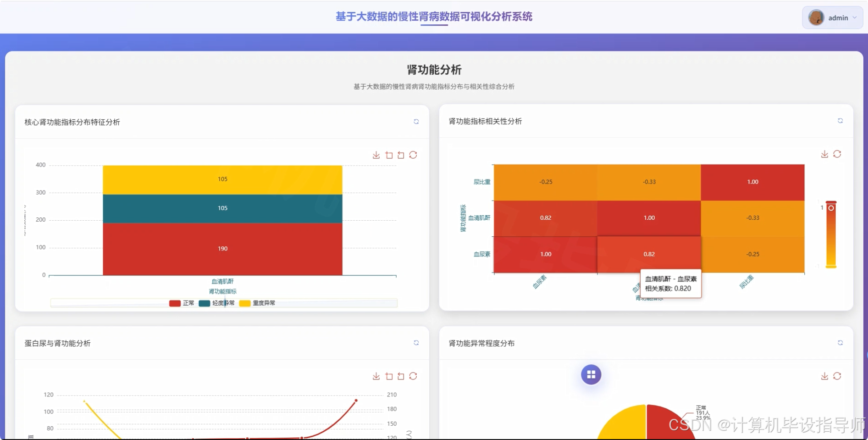Refresh the 核心肾功能指标分布特征分析 card
The width and height of the screenshot is (868, 440).
click(x=416, y=122)
